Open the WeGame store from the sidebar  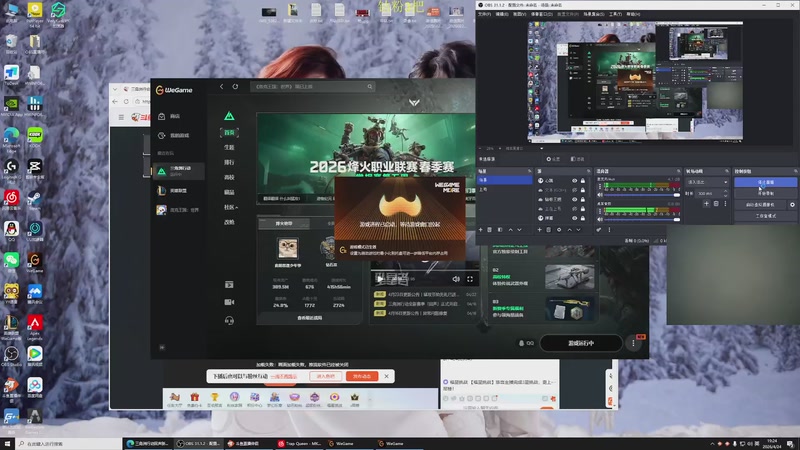pos(170,116)
